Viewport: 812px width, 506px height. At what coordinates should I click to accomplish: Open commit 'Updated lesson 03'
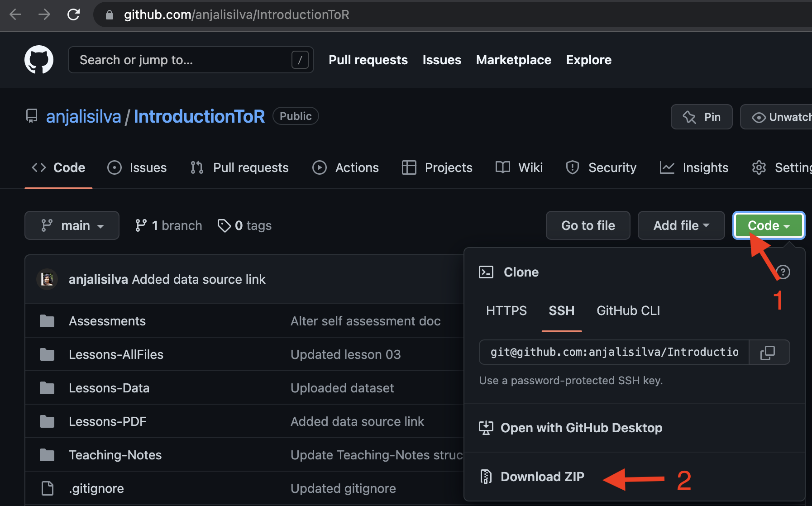coord(346,354)
